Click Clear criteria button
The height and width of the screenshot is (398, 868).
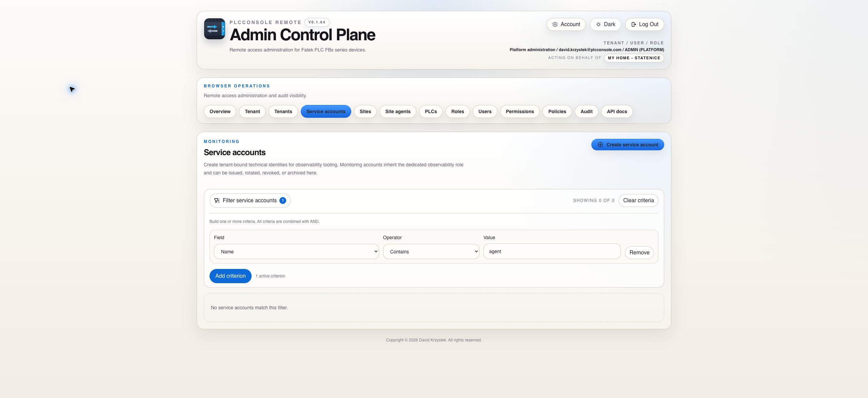click(638, 201)
